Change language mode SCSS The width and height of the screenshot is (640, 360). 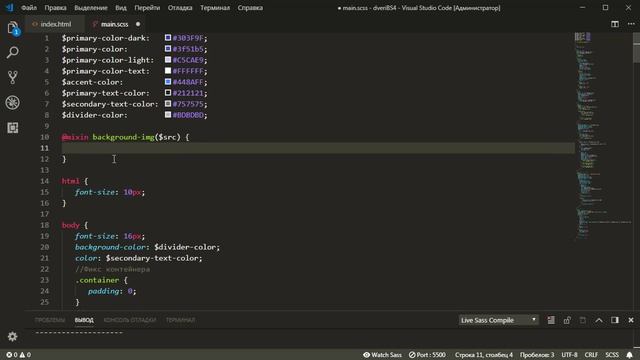coord(612,355)
